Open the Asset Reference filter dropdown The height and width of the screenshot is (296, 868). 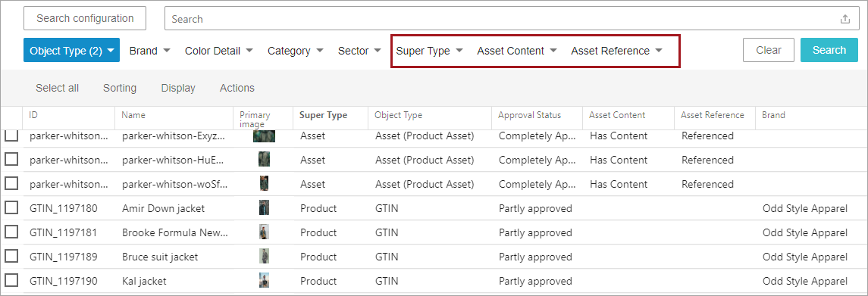tap(616, 51)
